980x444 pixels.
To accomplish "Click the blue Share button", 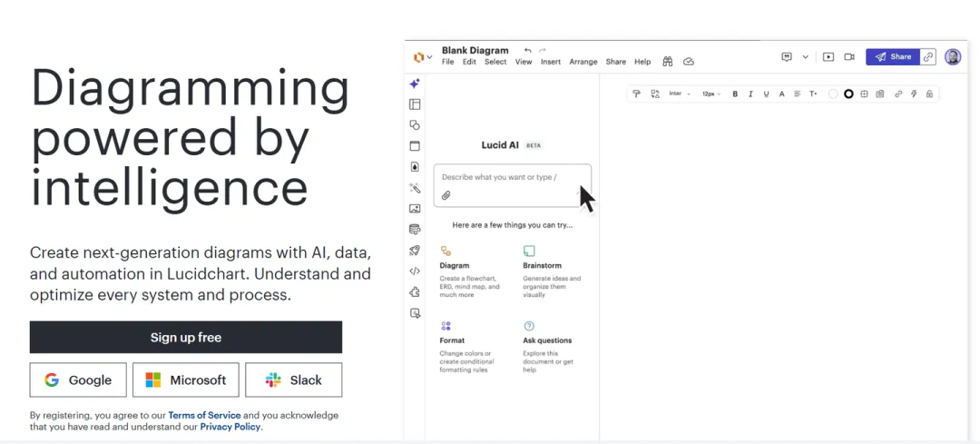I will (893, 57).
